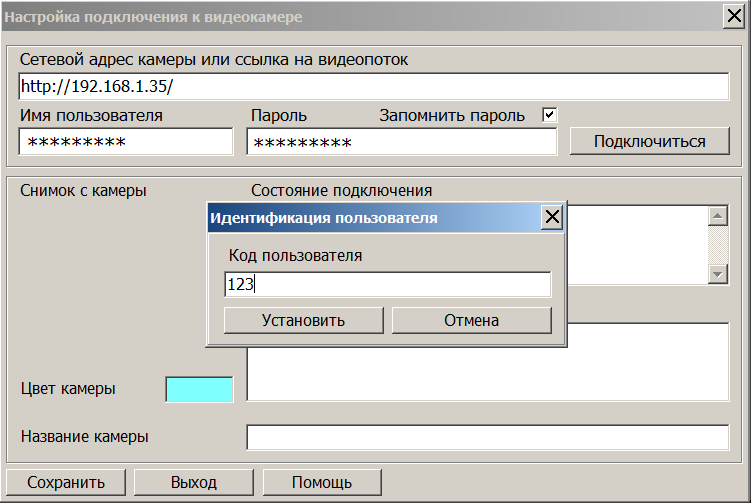This screenshot has width=751, height=503.
Task: Select the username input field
Action: (126, 142)
